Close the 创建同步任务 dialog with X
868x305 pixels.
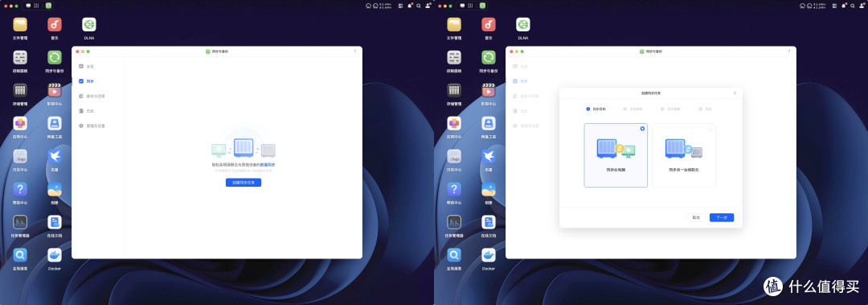pos(735,93)
